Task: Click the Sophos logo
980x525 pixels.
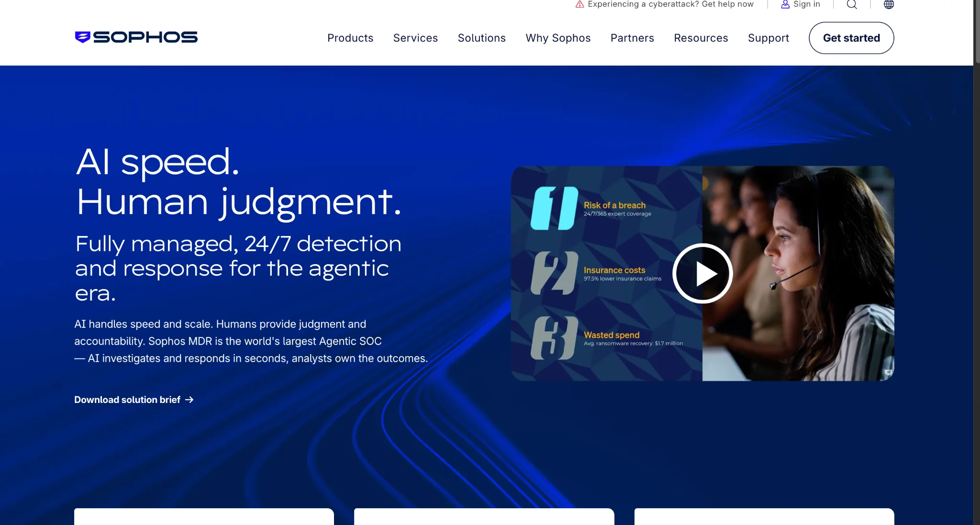Action: 136,37
